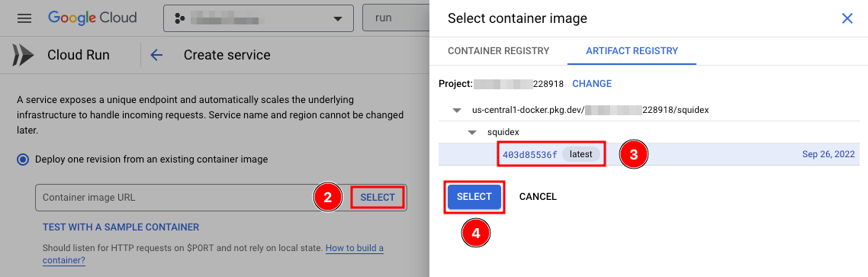Close the Select container image panel

pyautogui.click(x=847, y=18)
